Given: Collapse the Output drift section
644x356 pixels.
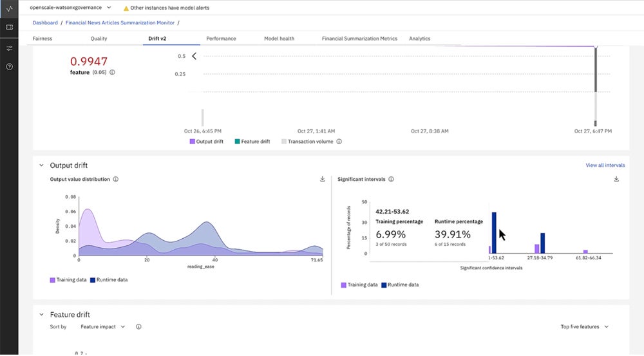Looking at the screenshot, I should click(41, 165).
